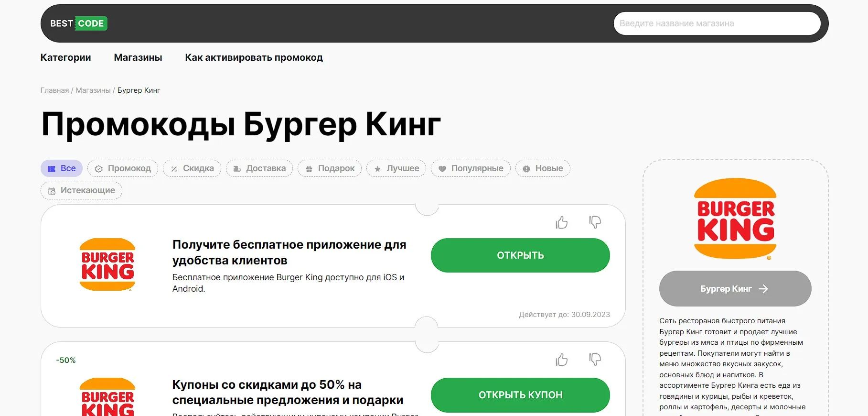Go to Магазины breadcrumb link

click(93, 90)
